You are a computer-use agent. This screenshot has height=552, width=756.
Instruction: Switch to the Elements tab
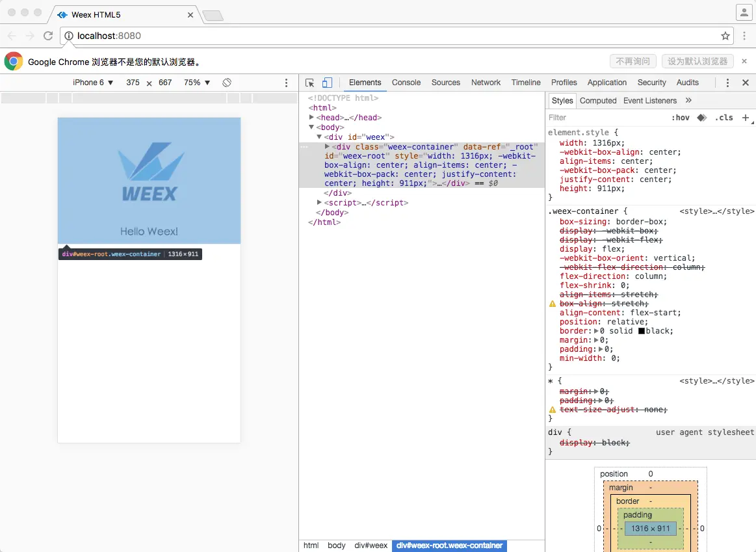365,83
